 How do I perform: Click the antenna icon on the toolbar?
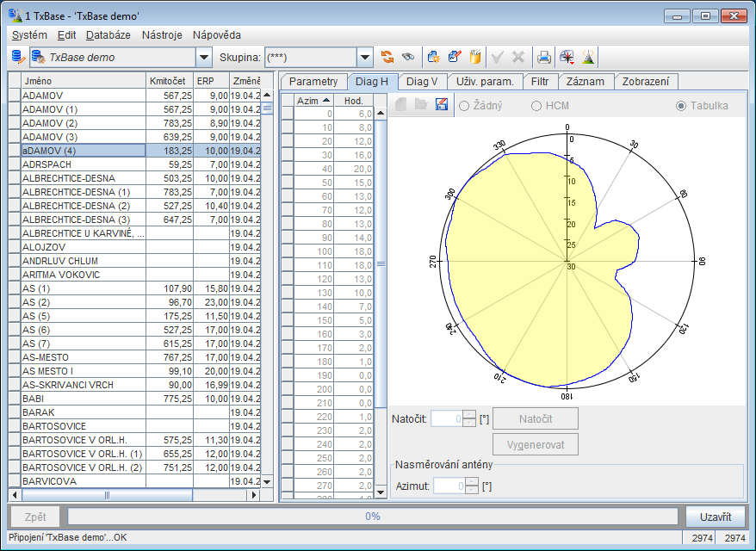(x=586, y=56)
